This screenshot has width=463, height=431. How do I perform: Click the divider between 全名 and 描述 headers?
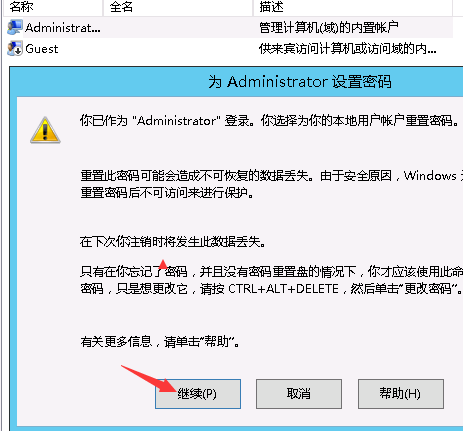tap(253, 7)
